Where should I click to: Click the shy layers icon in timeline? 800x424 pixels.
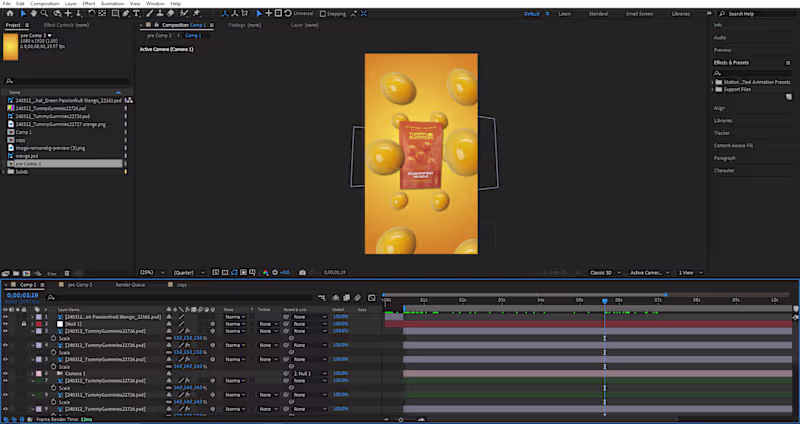[x=336, y=297]
